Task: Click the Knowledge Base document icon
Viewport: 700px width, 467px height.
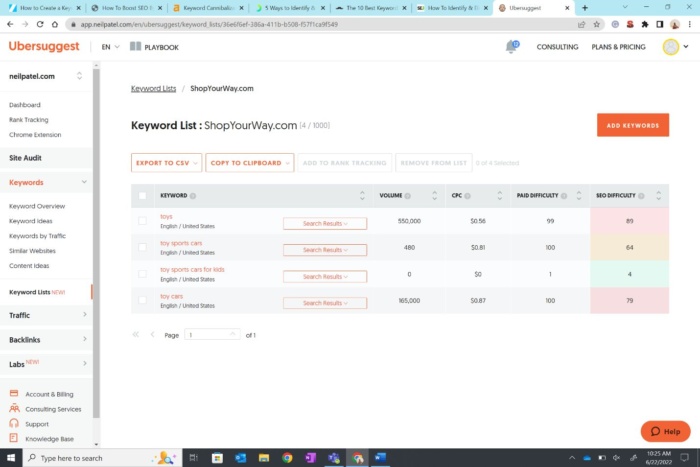Action: pyautogui.click(x=14, y=438)
